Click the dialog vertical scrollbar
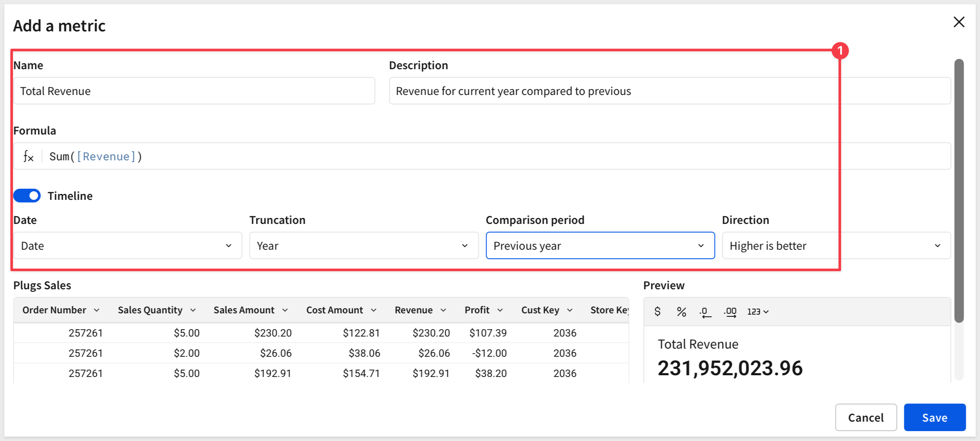The height and width of the screenshot is (441, 980). pyautogui.click(x=959, y=191)
